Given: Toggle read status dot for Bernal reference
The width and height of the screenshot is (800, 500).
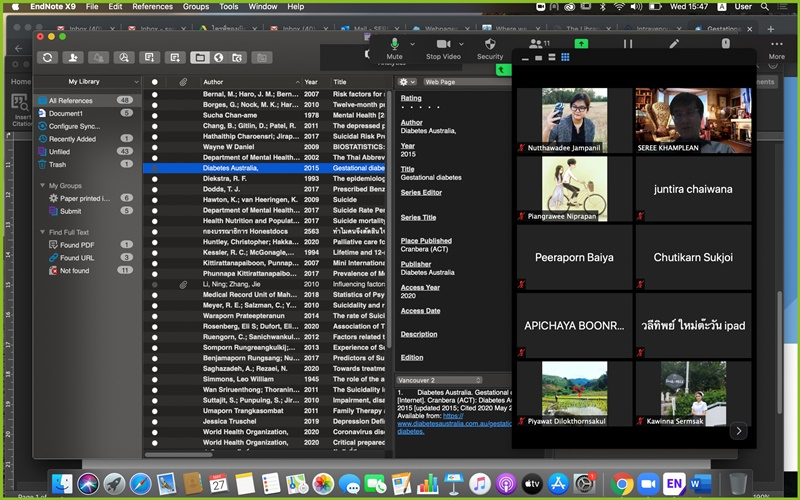Looking at the screenshot, I should (x=155, y=93).
